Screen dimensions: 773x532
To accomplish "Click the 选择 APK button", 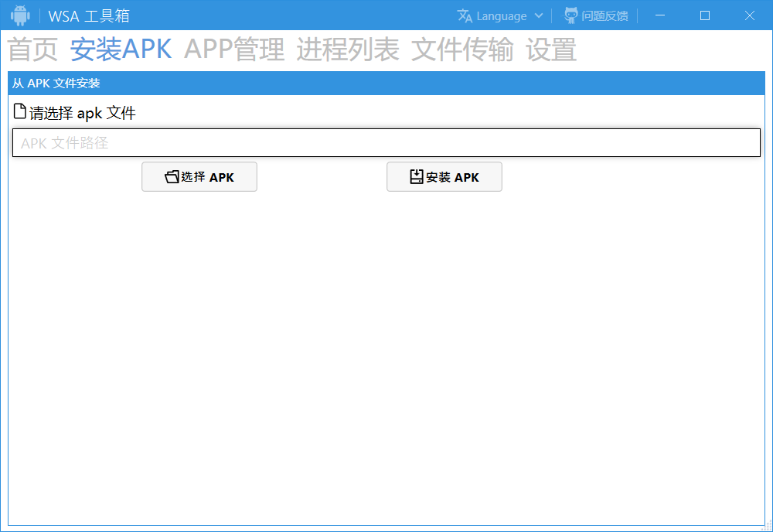I will click(x=199, y=176).
